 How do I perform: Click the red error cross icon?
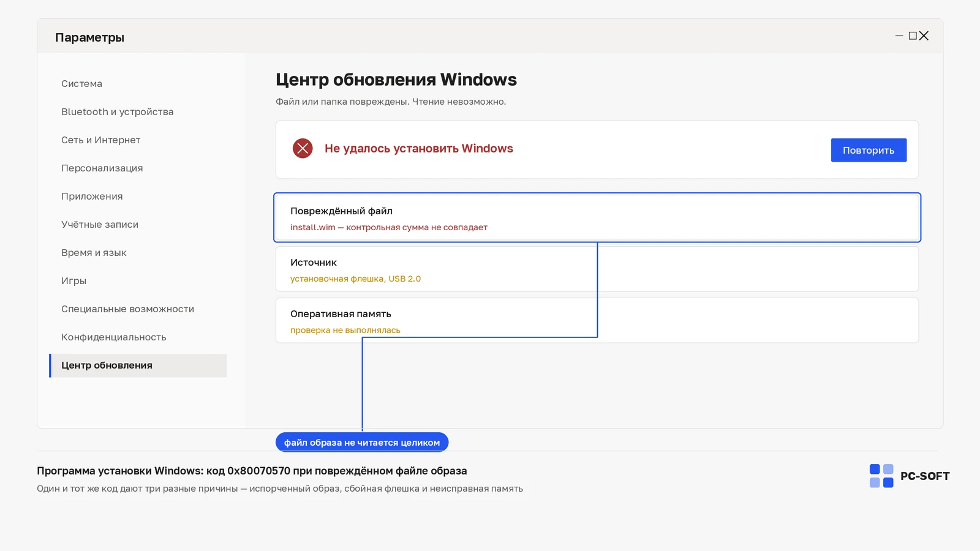[x=303, y=148]
